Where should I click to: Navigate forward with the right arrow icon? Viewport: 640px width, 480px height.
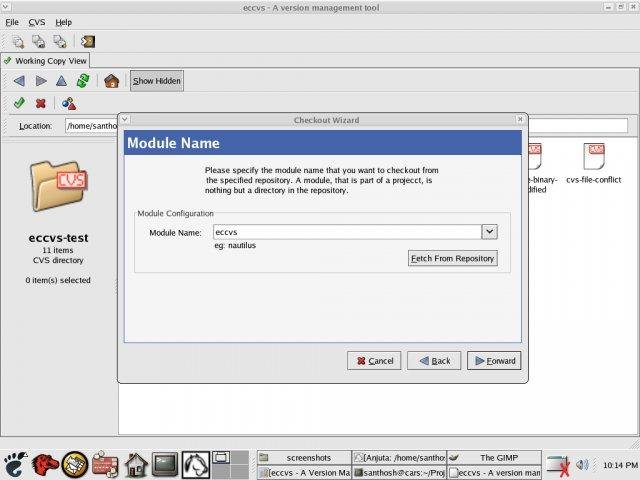(41, 81)
